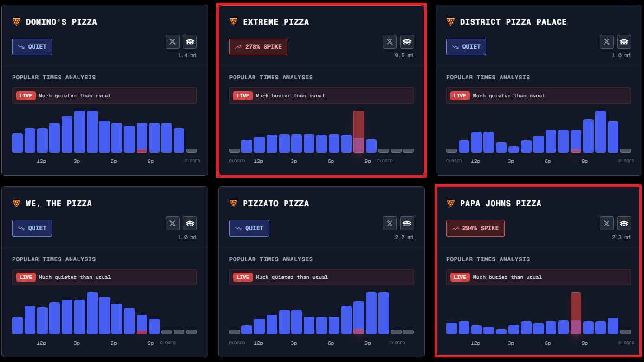Click the PAPA JOHNS PIZZA title
Viewport: 644px width, 362px height.
tap(501, 203)
